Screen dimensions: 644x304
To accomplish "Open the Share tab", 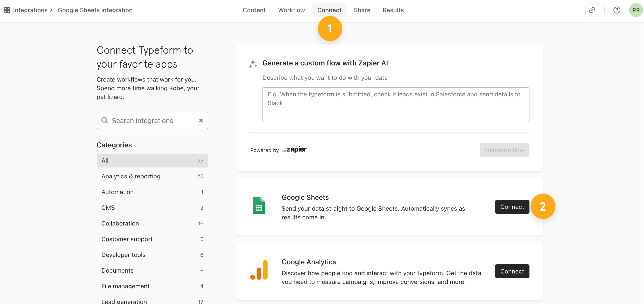I will pos(362,10).
